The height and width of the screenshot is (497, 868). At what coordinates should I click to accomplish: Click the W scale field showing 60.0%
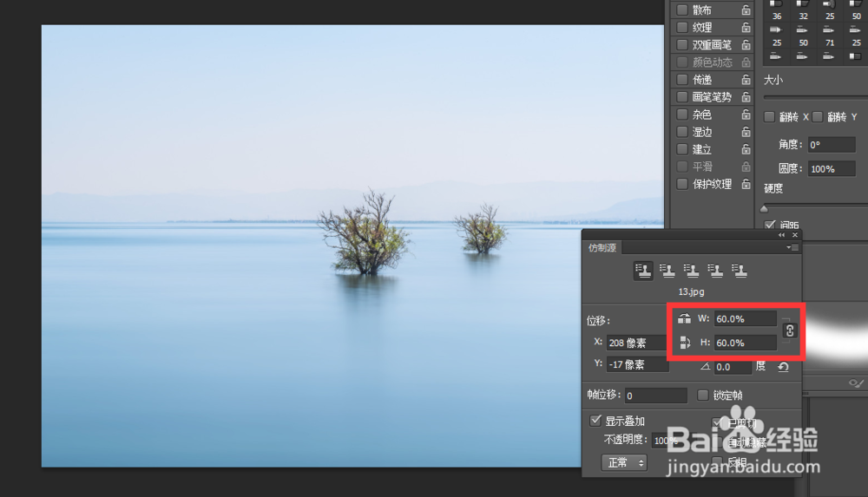click(745, 319)
